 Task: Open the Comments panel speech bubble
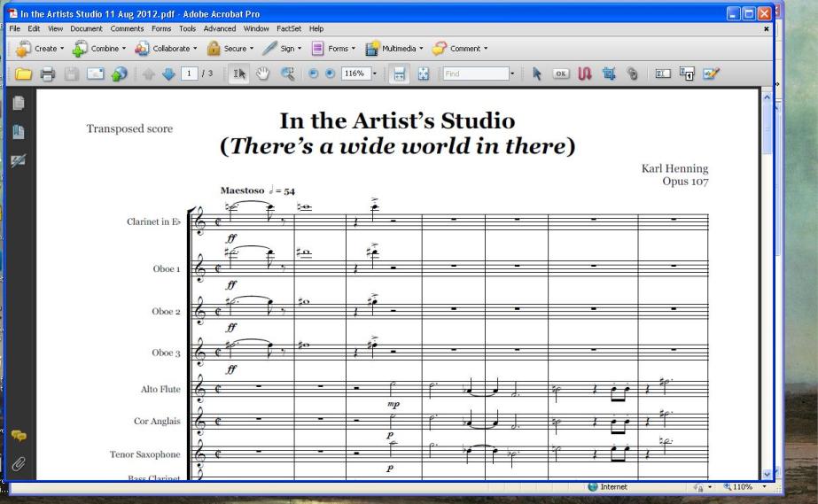point(19,436)
